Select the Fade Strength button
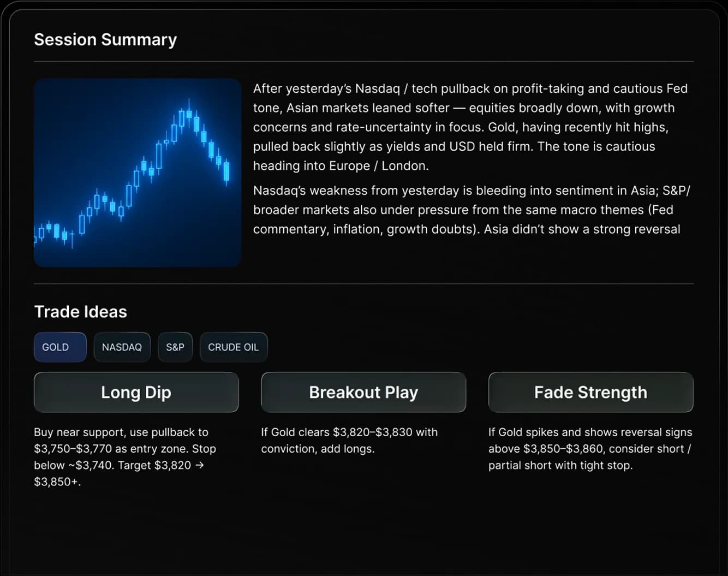This screenshot has width=728, height=576. (590, 393)
